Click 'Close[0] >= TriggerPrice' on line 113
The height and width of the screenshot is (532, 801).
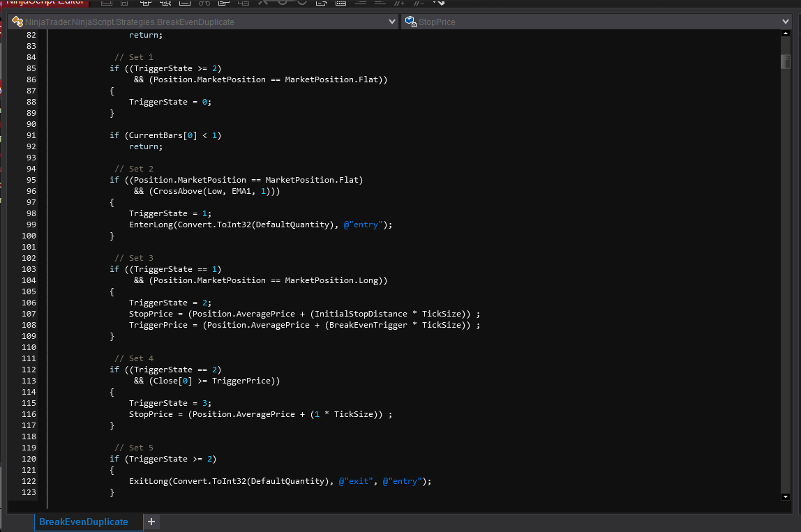[x=212, y=381]
